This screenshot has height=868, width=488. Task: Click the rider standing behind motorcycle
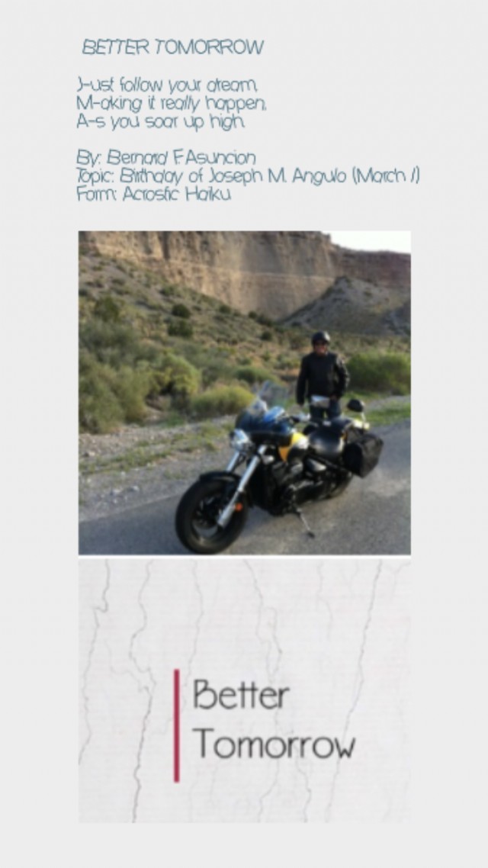point(322,377)
